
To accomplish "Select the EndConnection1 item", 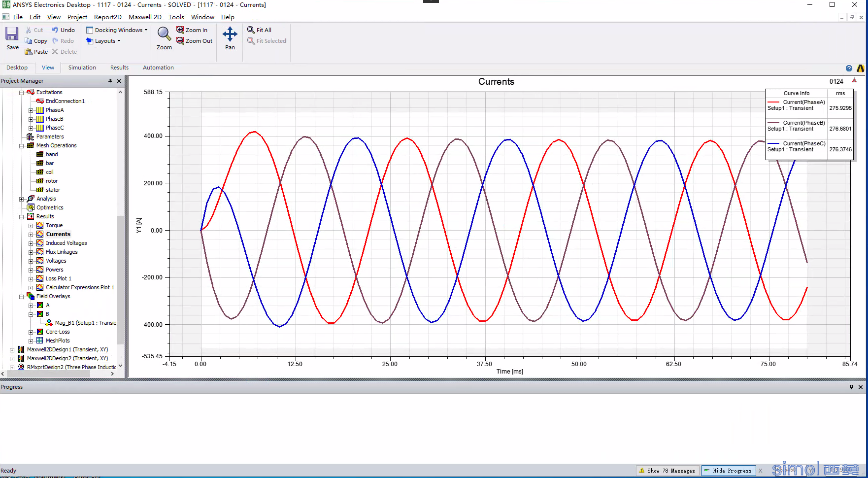I will (65, 101).
